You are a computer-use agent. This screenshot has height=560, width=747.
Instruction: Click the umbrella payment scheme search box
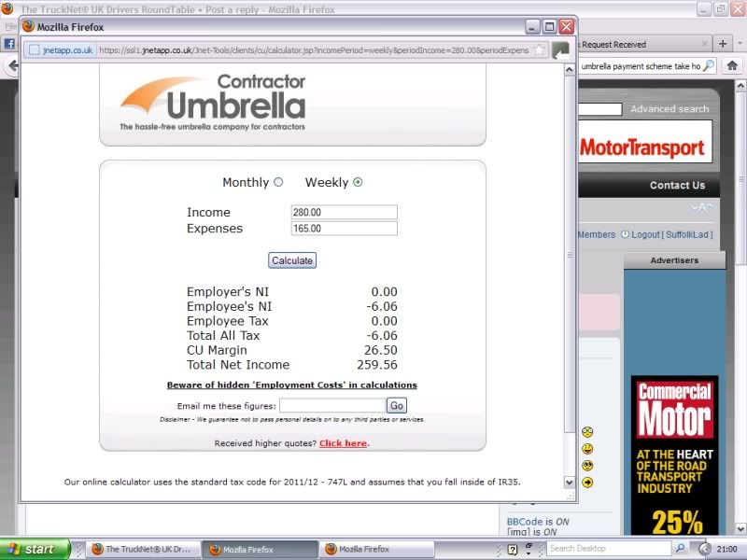(641, 66)
